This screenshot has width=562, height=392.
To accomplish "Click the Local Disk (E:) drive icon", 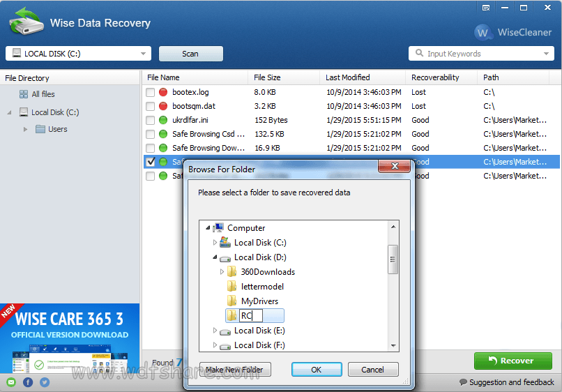I will [x=225, y=332].
